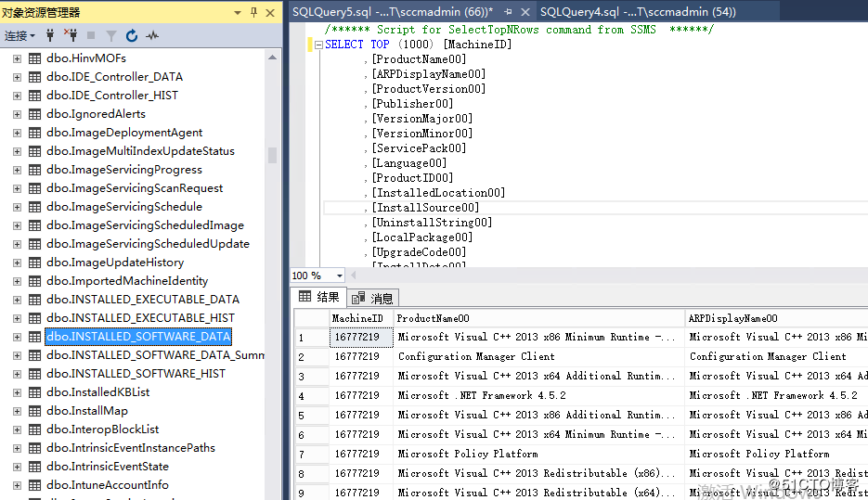Click table icon of dbo.InstallMap
This screenshot has width=868, height=500.
coord(35,411)
